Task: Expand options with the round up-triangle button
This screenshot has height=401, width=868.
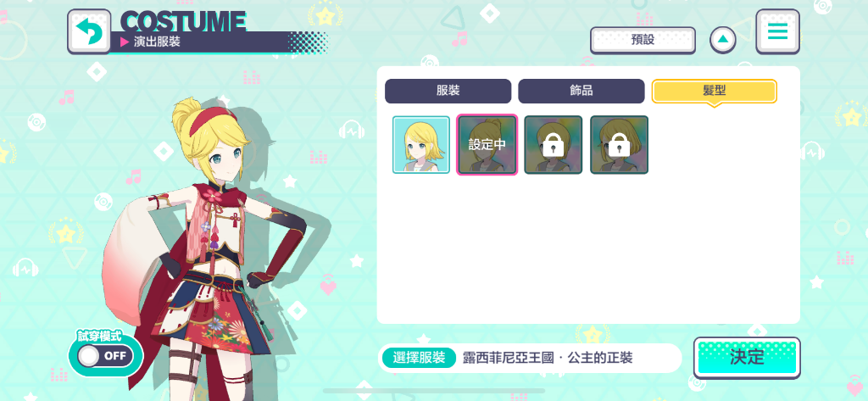Action: point(723,40)
